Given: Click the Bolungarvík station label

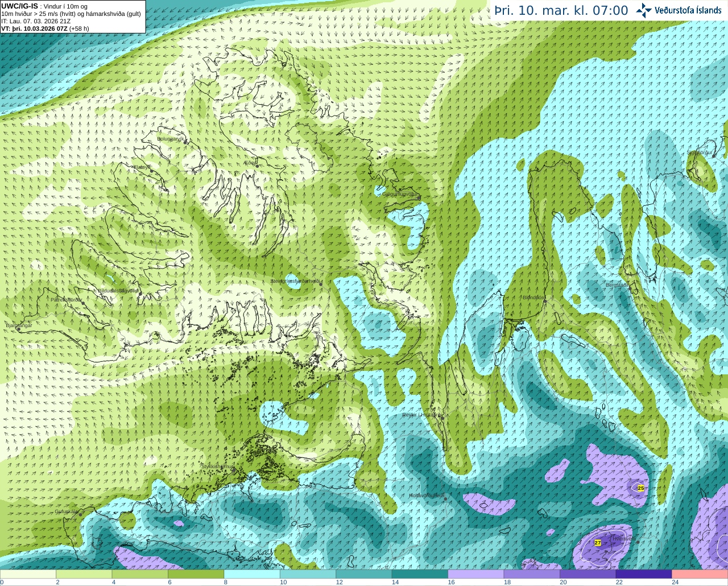Looking at the screenshot, I should tap(171, 138).
